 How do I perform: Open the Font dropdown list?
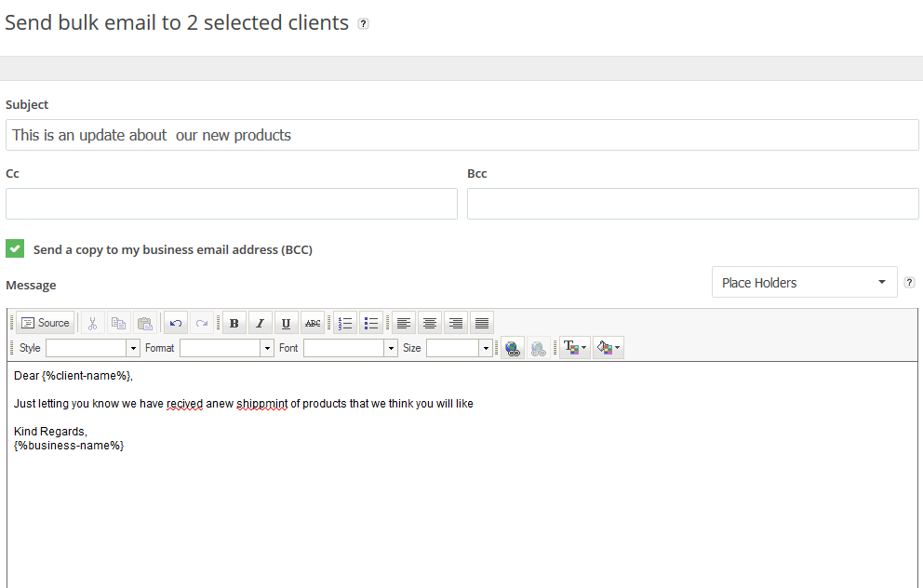pos(350,349)
